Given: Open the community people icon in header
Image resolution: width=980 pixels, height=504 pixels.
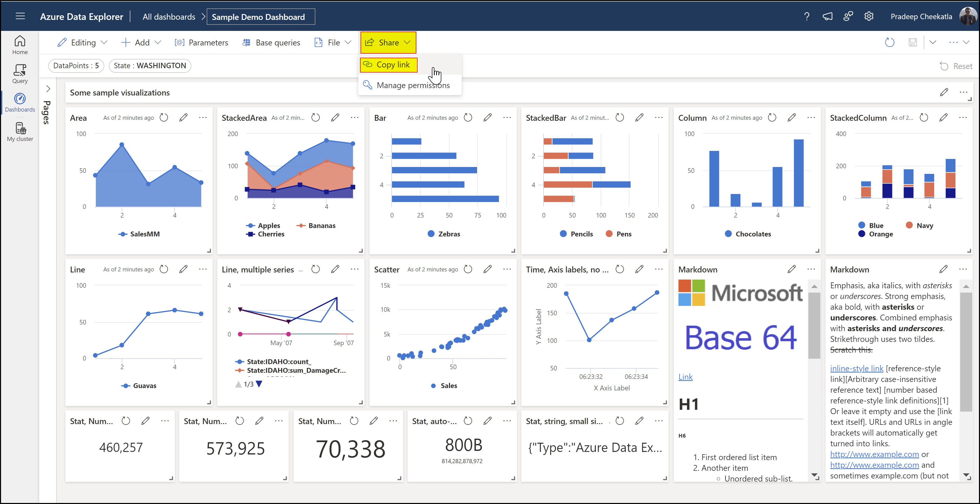Looking at the screenshot, I should 848,16.
